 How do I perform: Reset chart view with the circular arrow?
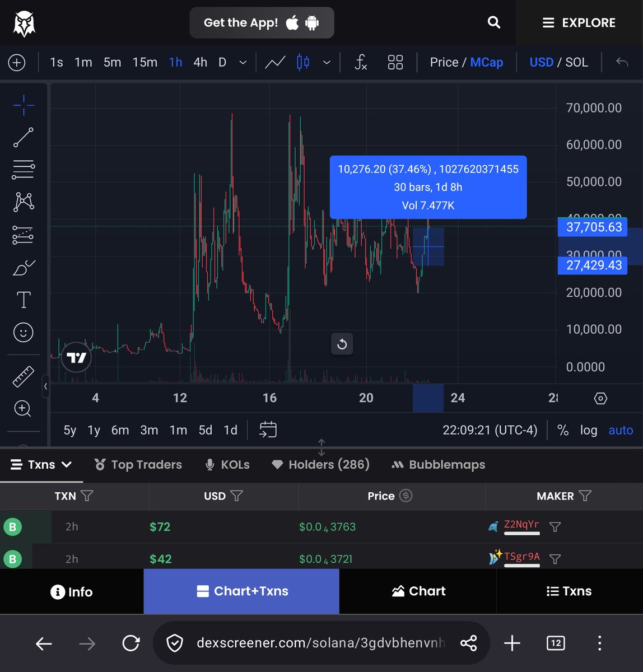342,344
